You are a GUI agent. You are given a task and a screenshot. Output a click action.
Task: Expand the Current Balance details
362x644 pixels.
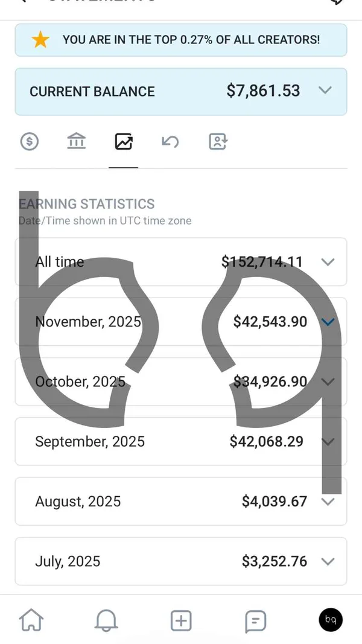(x=325, y=91)
